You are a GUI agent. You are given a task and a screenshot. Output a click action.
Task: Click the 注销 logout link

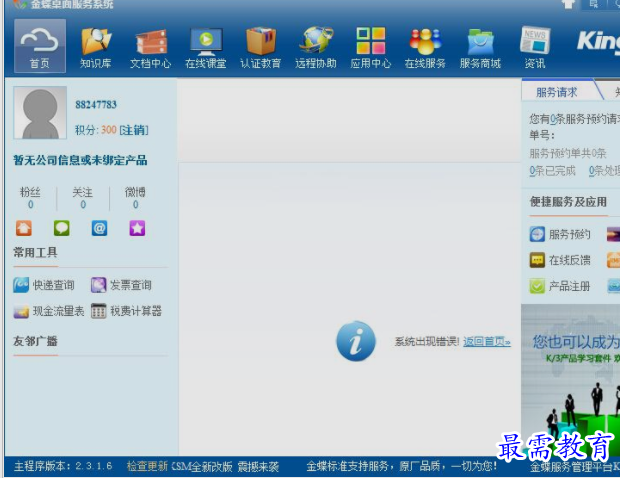134,130
